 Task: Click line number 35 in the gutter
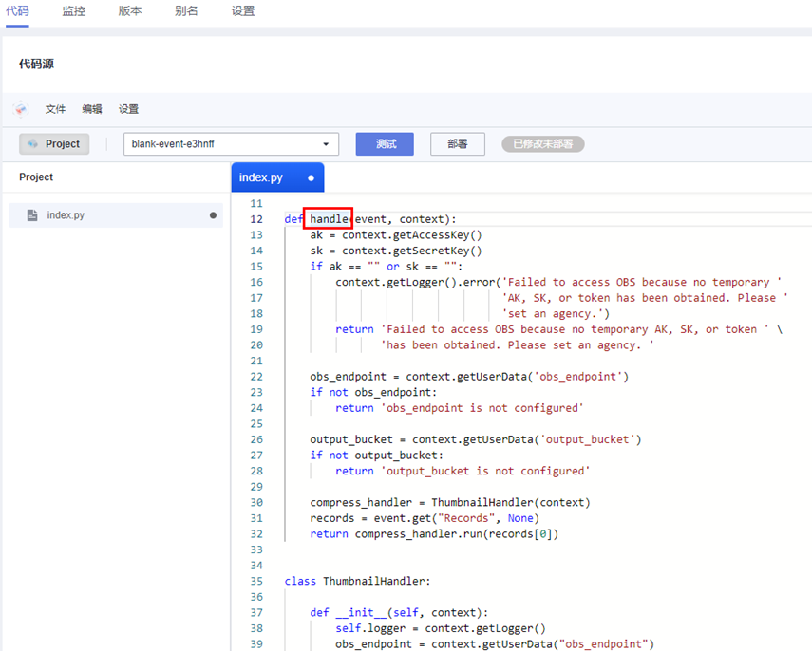256,581
